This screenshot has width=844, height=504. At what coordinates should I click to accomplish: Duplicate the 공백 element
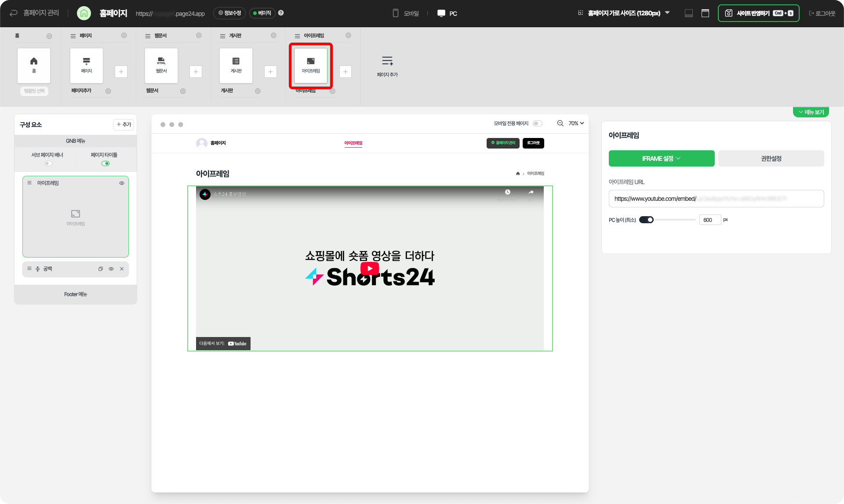pyautogui.click(x=101, y=269)
